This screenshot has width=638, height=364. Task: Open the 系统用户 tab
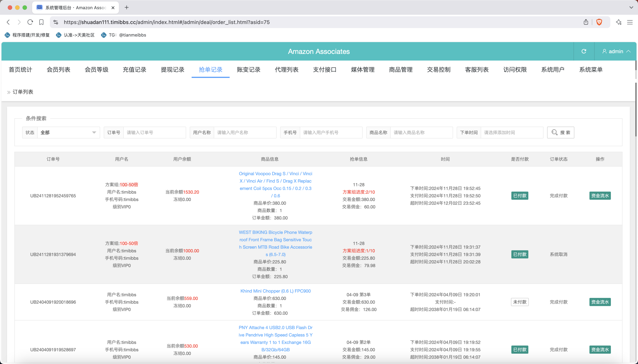(x=553, y=70)
